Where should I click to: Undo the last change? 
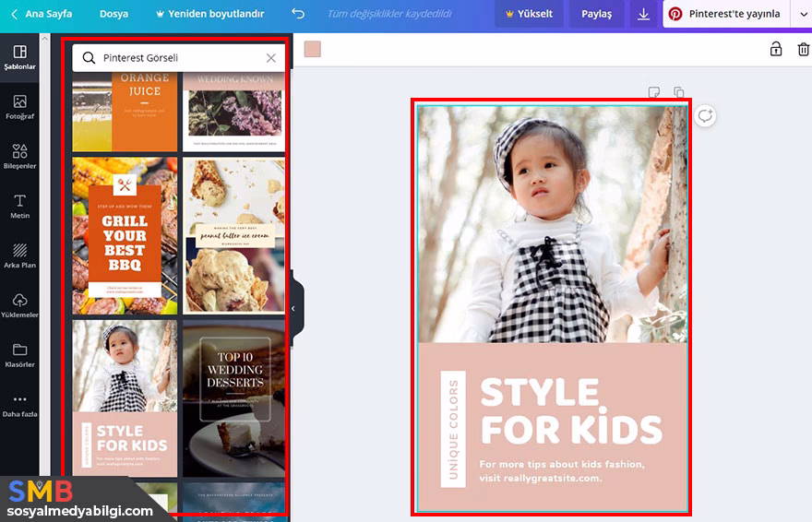[x=298, y=14]
